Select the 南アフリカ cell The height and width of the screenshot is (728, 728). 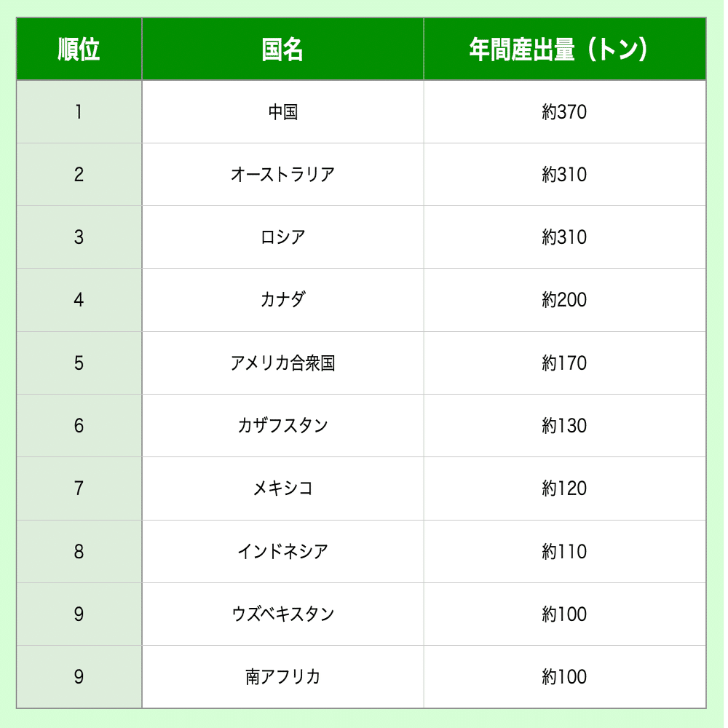(282, 676)
